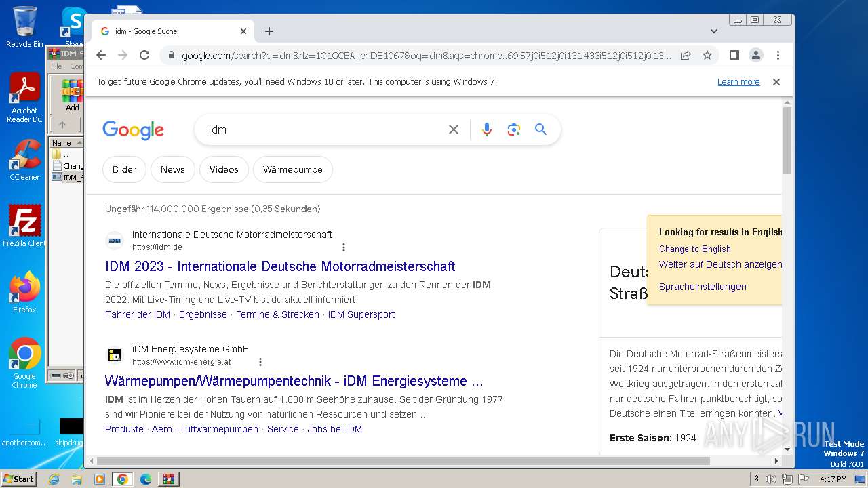Launch CCleaner from the desktop
Viewport: 868px width, 488px height.
click(24, 161)
